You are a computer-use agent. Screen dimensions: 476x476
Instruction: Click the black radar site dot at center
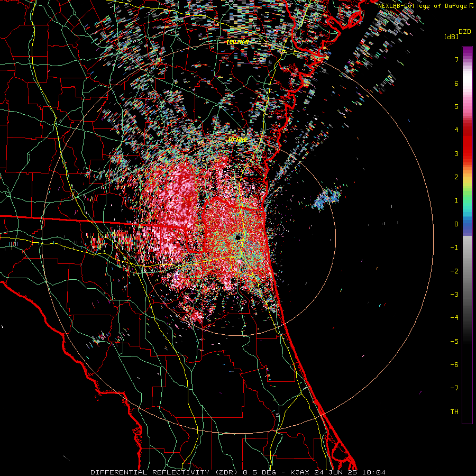(237, 237)
